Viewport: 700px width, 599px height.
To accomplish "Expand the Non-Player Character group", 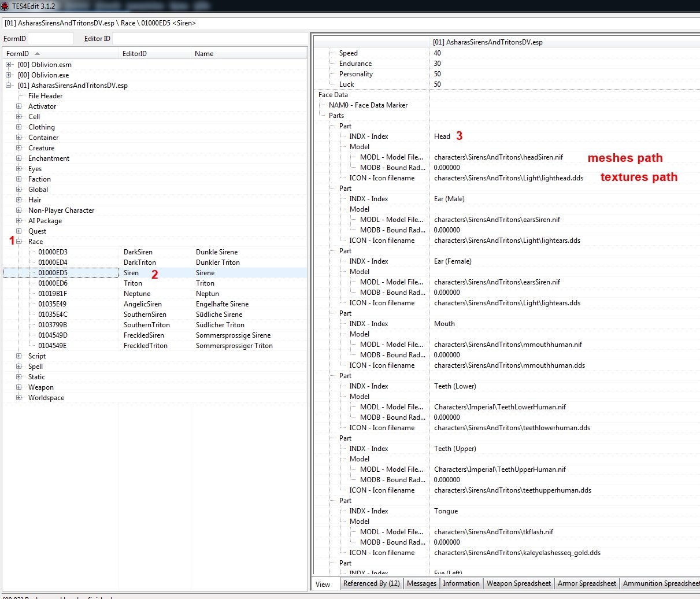I will click(x=19, y=210).
